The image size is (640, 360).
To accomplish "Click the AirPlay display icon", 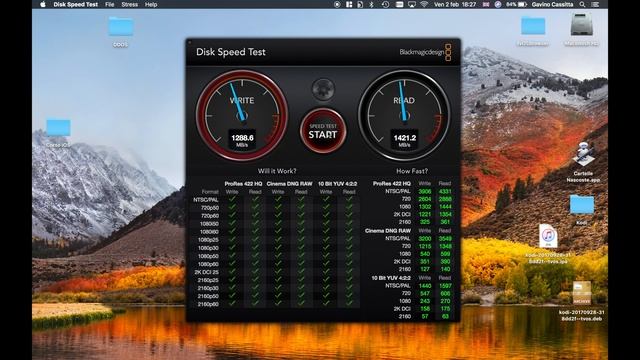I will pyautogui.click(x=412, y=4).
